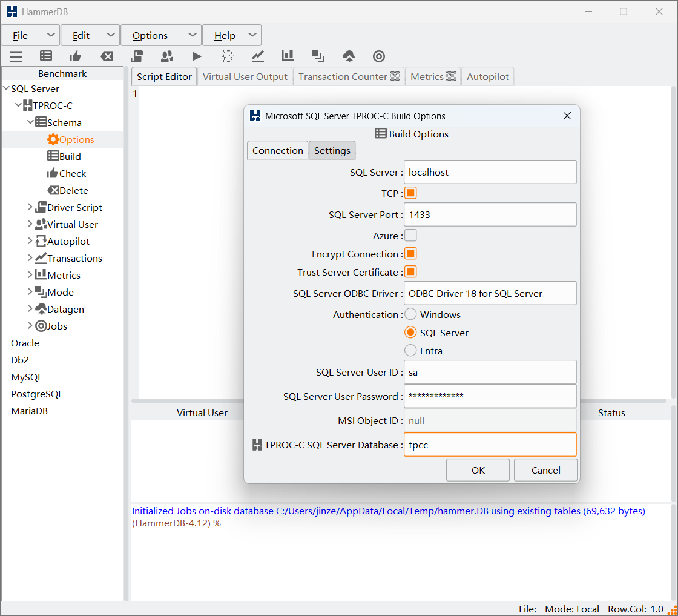Select Entra authentication radio button
Screen dimensions: 678x616
click(410, 350)
